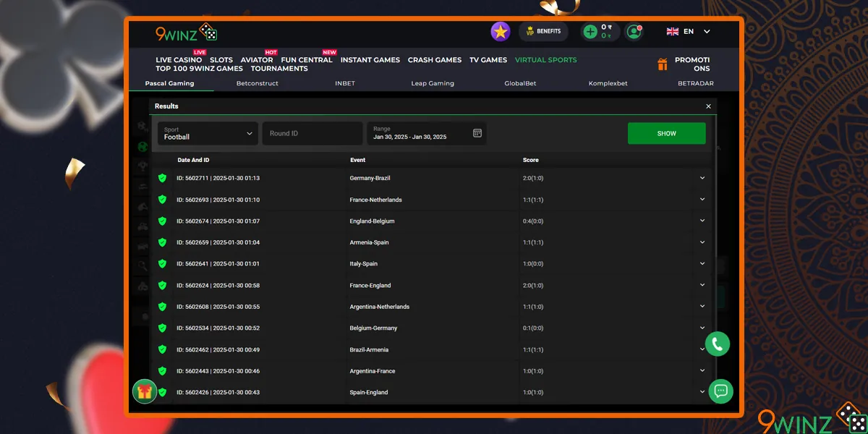
Task: Click the Promotions gift box icon
Action: click(x=663, y=64)
